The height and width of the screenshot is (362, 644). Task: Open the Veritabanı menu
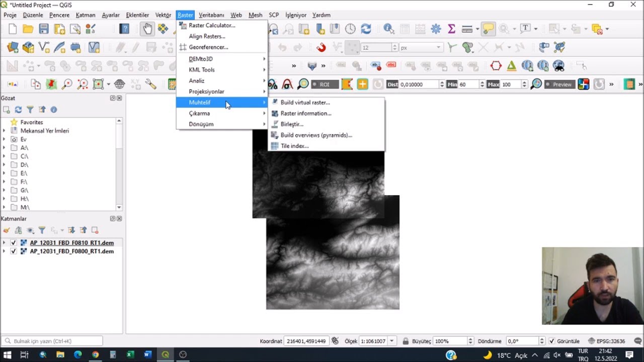[x=211, y=15]
